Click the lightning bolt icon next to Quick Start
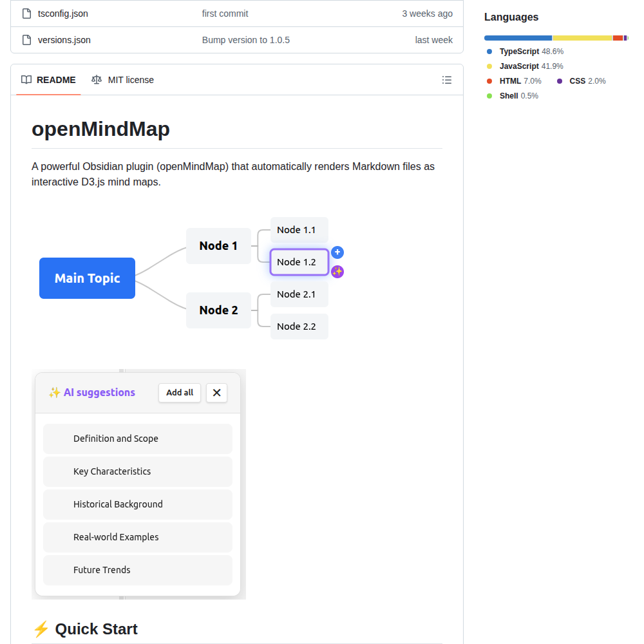 point(41,629)
